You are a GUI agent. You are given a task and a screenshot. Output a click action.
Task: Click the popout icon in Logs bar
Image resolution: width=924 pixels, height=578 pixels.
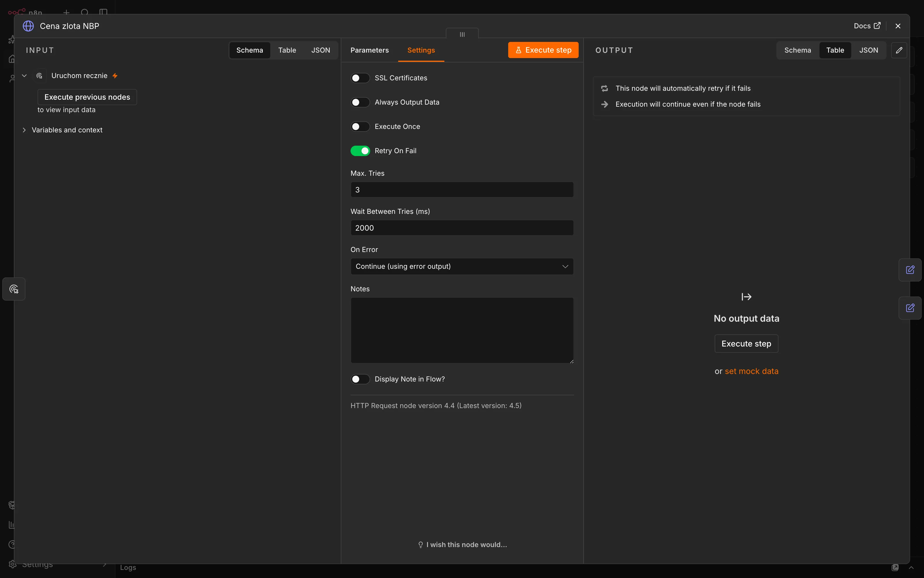tap(895, 568)
